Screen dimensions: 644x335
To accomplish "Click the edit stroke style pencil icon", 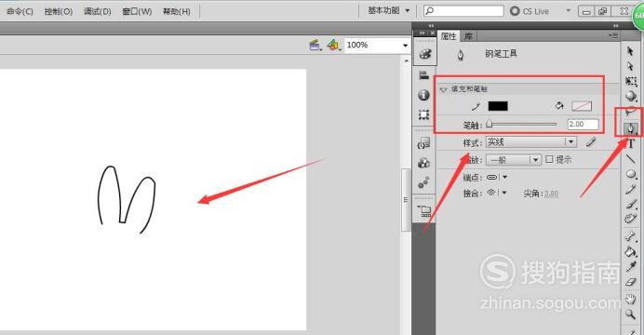I will (x=591, y=142).
